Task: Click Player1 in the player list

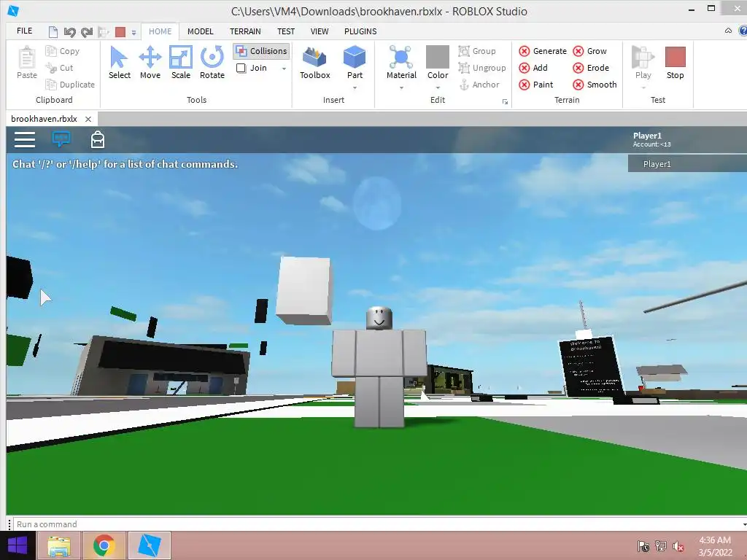Action: point(687,164)
